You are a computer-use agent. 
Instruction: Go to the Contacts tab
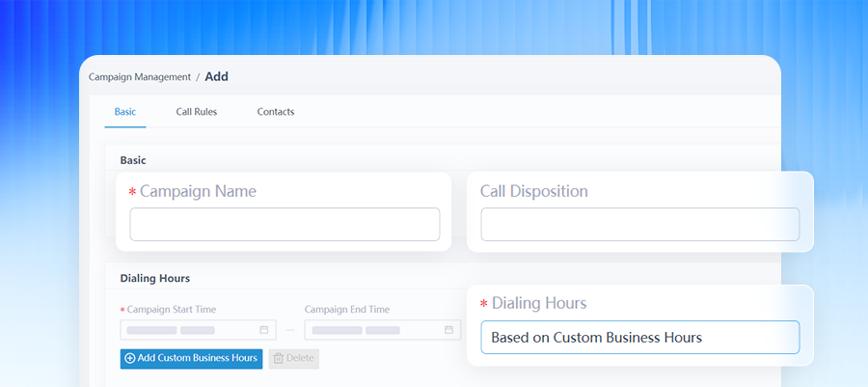tap(276, 112)
